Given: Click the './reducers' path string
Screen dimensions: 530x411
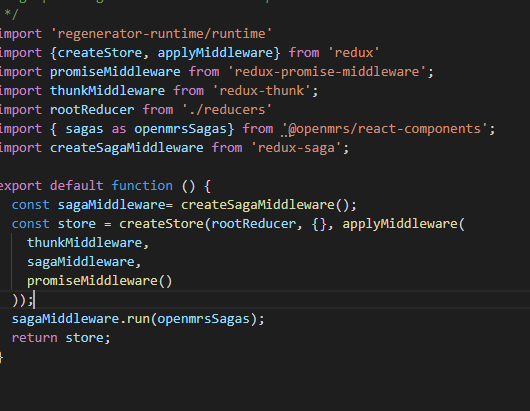Looking at the screenshot, I should tap(226, 110).
